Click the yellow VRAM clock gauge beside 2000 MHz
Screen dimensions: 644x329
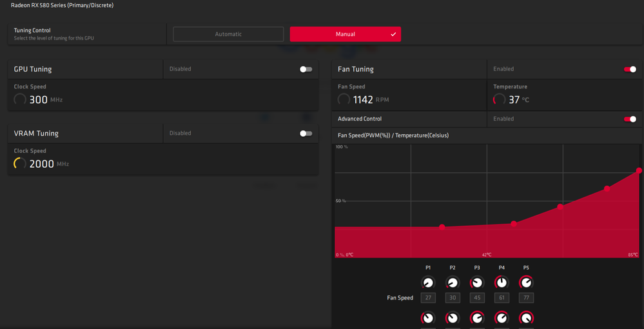pyautogui.click(x=20, y=164)
